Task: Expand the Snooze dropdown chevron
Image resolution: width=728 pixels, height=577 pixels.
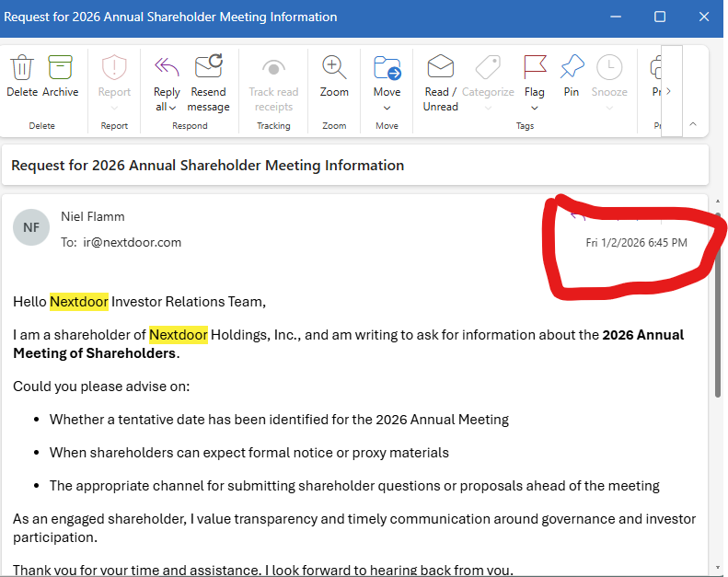Action: [609, 109]
